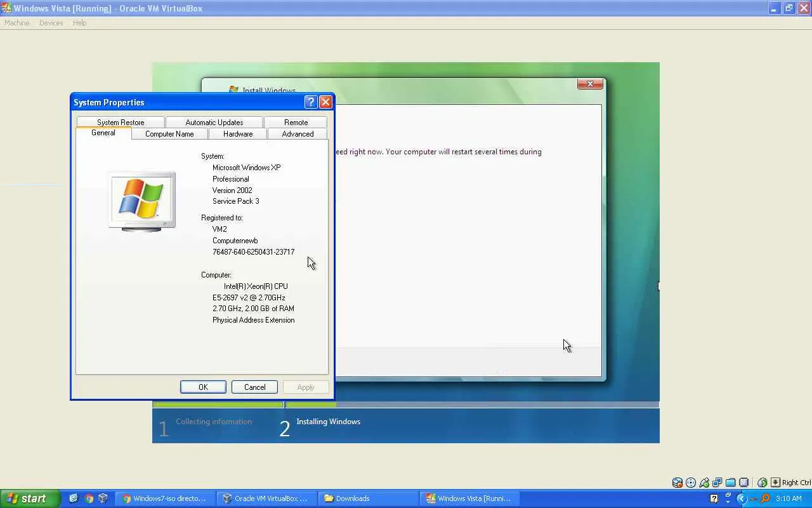Open the shared folders status icon
This screenshot has width=812, height=508.
click(x=731, y=483)
